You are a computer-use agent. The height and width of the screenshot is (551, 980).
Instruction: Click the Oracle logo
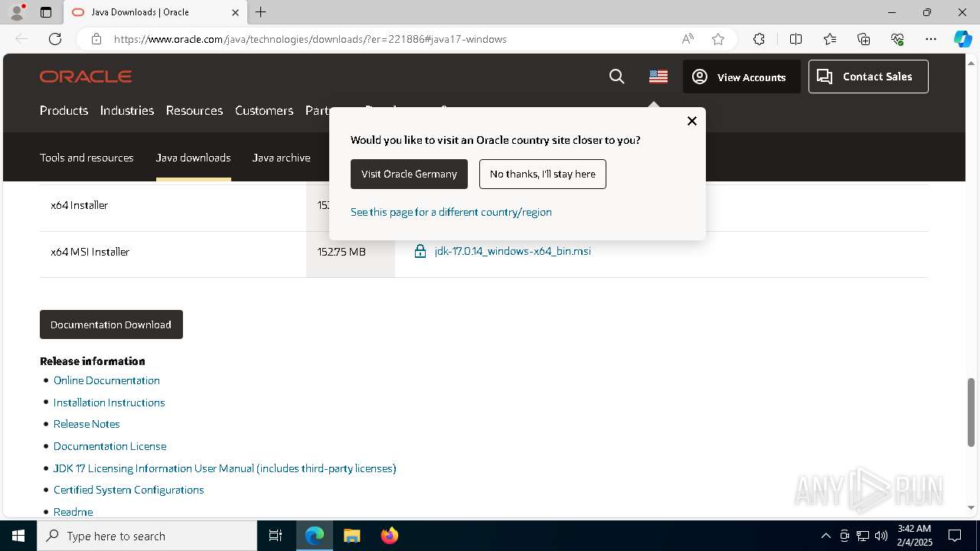click(x=86, y=77)
